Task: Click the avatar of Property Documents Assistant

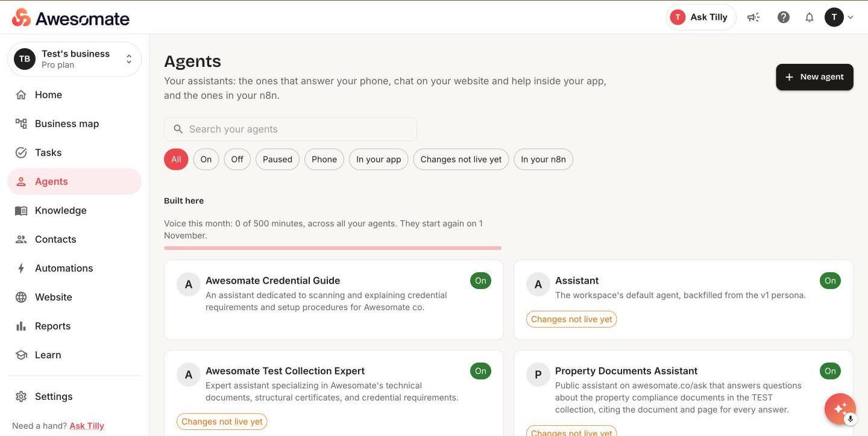Action: (x=538, y=375)
